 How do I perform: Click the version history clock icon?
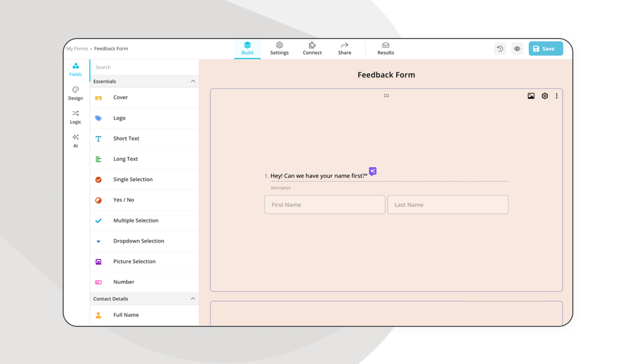pos(500,49)
